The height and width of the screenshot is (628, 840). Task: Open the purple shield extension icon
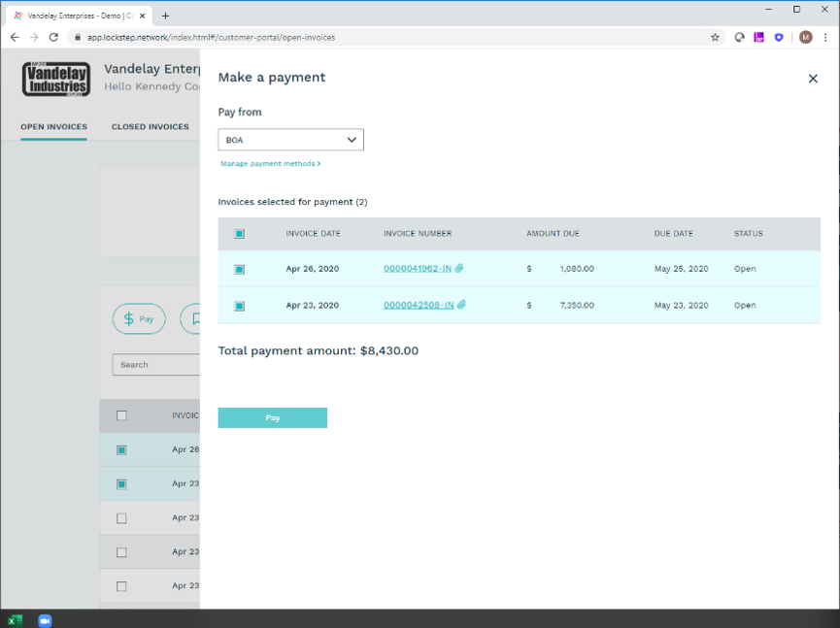[x=779, y=38]
